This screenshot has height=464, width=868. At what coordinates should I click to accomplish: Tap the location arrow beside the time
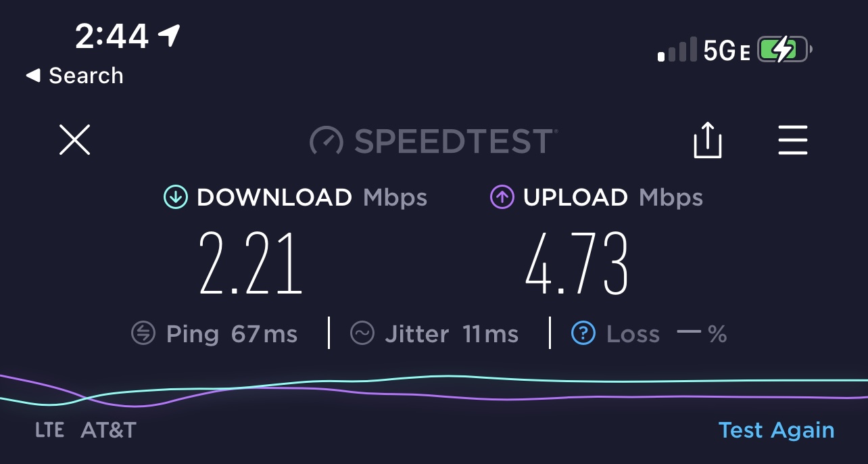coord(170,35)
